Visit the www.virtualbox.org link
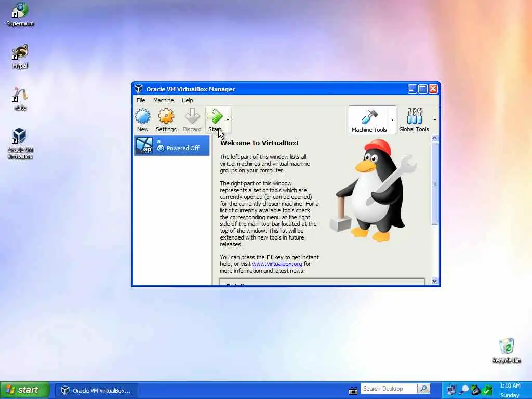532x399 pixels. pyautogui.click(x=277, y=264)
